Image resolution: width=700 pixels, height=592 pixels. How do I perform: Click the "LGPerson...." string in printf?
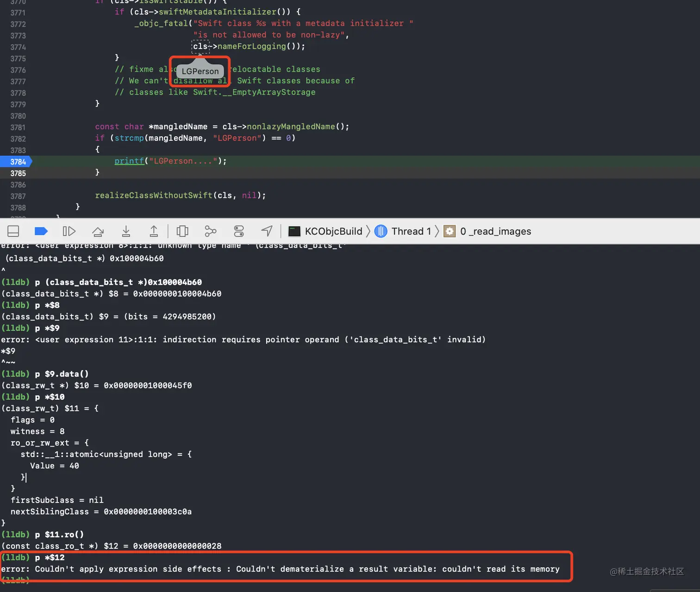point(183,161)
